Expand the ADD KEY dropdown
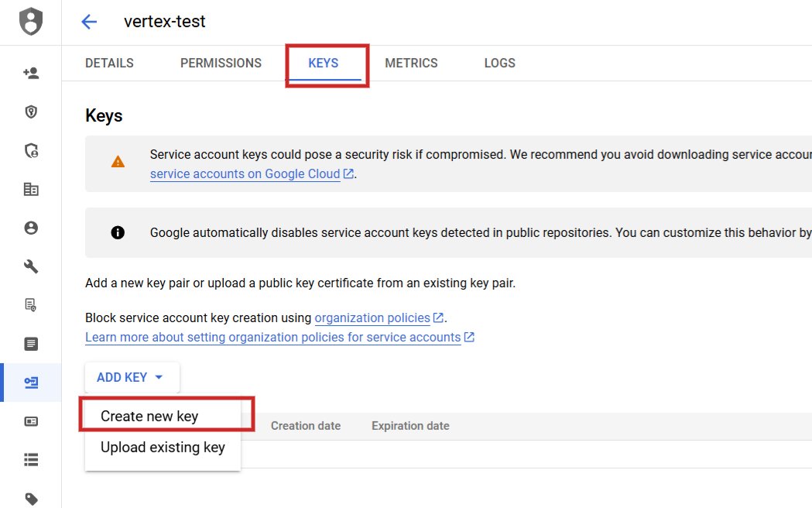Image resolution: width=812 pixels, height=508 pixels. 131,378
